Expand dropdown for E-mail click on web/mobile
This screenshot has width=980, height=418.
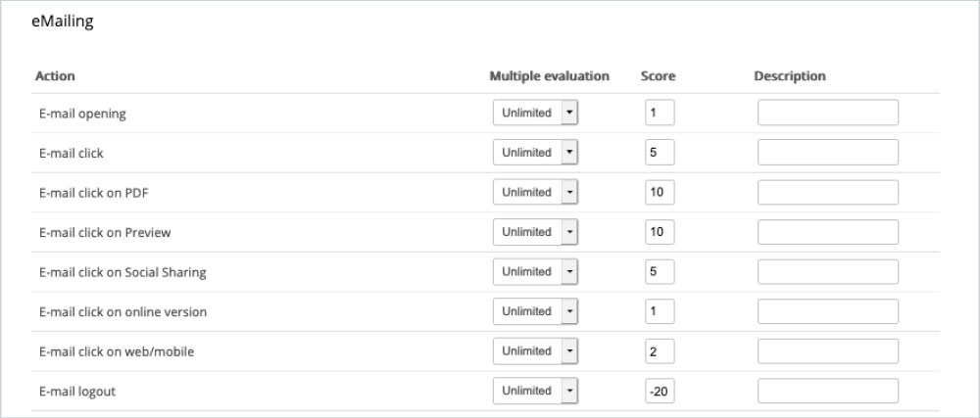(x=535, y=350)
